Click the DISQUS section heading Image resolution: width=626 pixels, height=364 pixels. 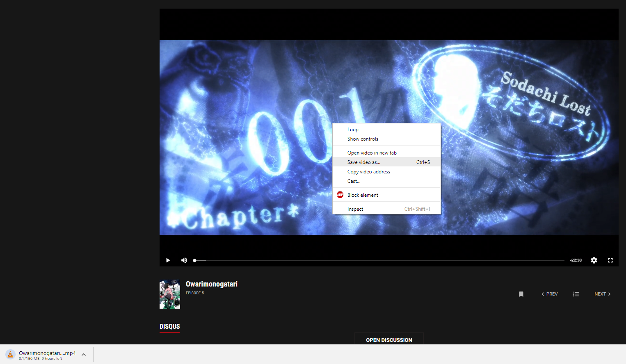170,326
